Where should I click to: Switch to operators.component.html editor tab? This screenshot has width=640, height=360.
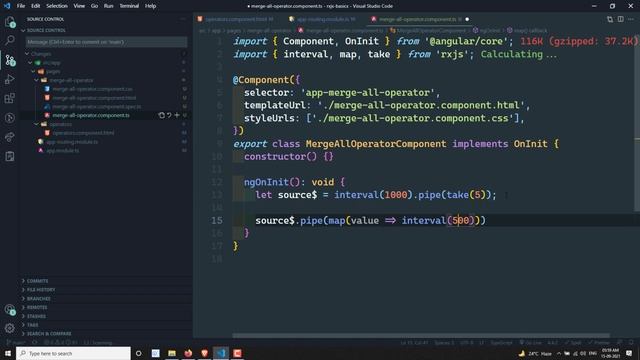(238, 19)
